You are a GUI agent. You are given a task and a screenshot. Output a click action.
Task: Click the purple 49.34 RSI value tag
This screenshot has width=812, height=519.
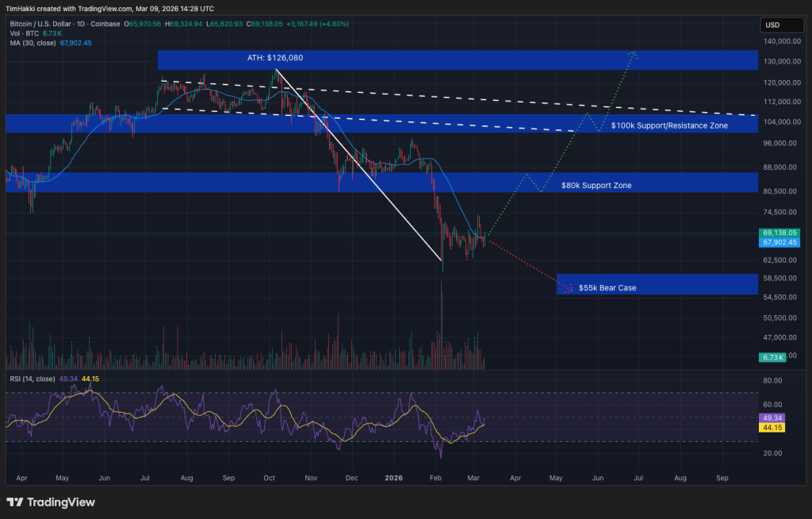772,417
